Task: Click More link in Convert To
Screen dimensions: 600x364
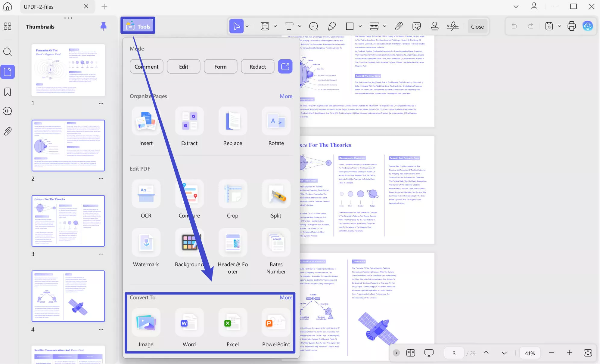Action: click(286, 297)
